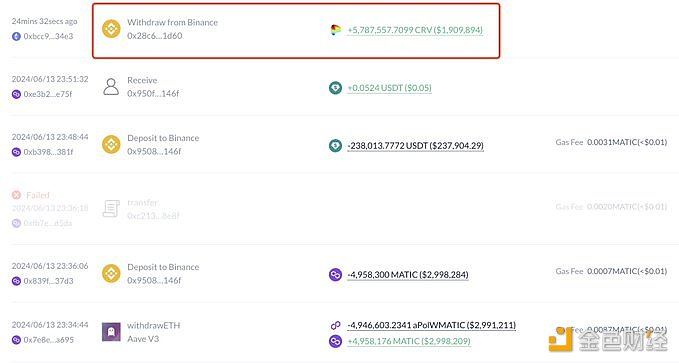Click the Binance icon beside Withdraw from Binance
The height and width of the screenshot is (363, 679).
pos(111,29)
